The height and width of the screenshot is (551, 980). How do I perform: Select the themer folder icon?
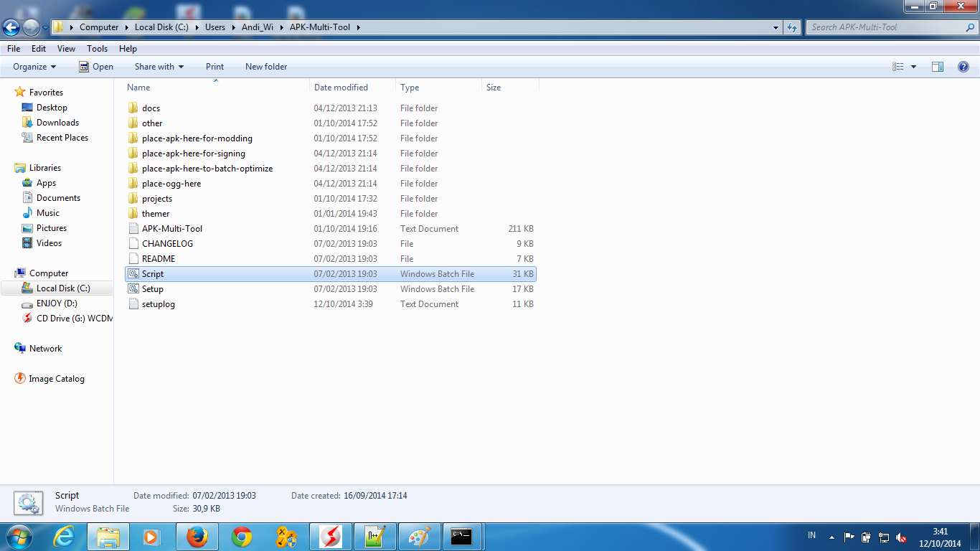pyautogui.click(x=133, y=213)
